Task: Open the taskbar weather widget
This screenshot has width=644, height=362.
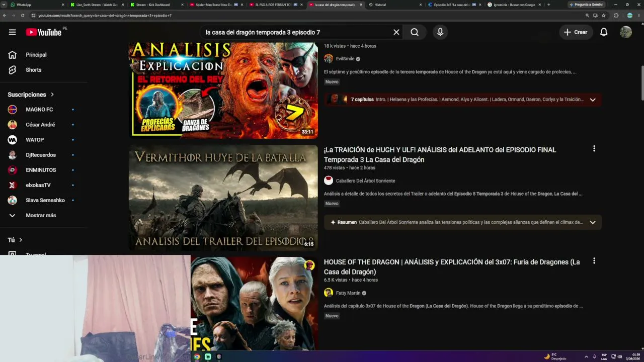Action: pyautogui.click(x=555, y=356)
